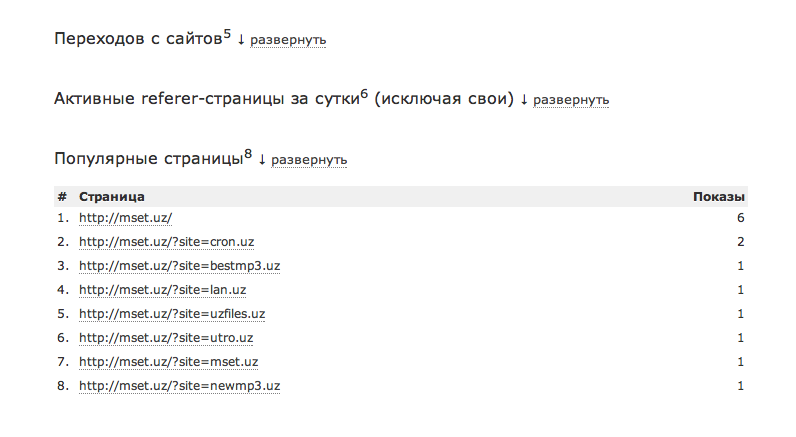Open the ?site=mset.uz page link
Viewport: 796px width, 437px height.
click(168, 361)
